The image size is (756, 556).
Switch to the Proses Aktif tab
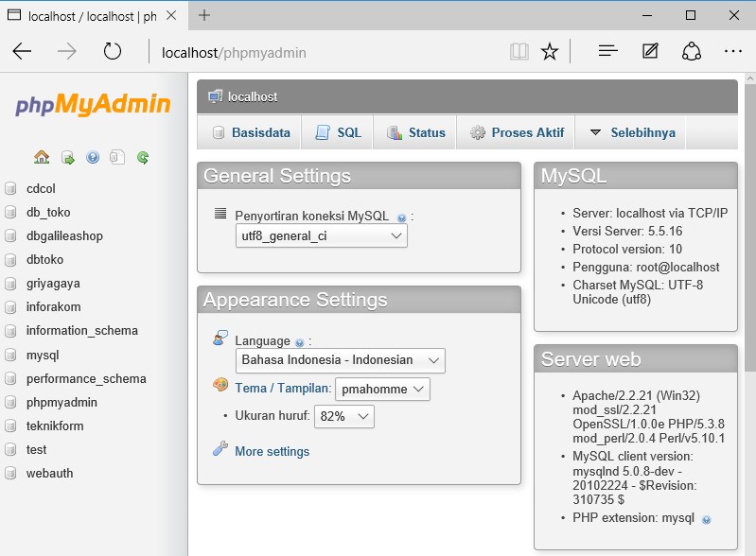click(x=517, y=132)
